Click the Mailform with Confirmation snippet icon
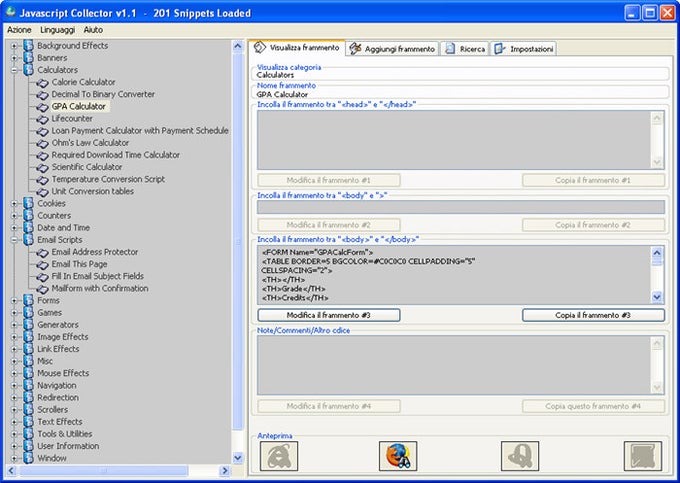Viewport: 680px width, 483px height. (x=42, y=289)
